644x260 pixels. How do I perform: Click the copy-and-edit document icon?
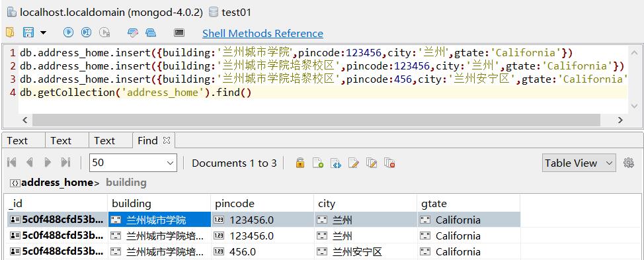[x=372, y=163]
